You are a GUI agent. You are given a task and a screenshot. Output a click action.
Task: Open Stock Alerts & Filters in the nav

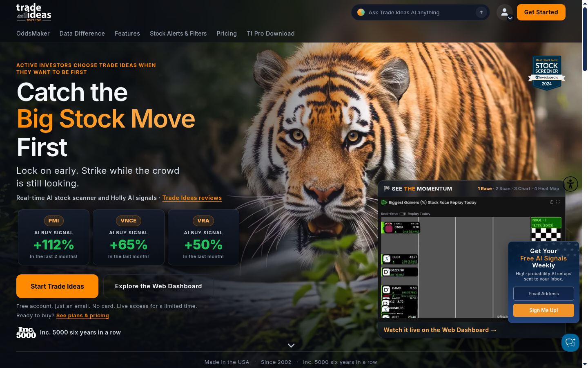[178, 34]
